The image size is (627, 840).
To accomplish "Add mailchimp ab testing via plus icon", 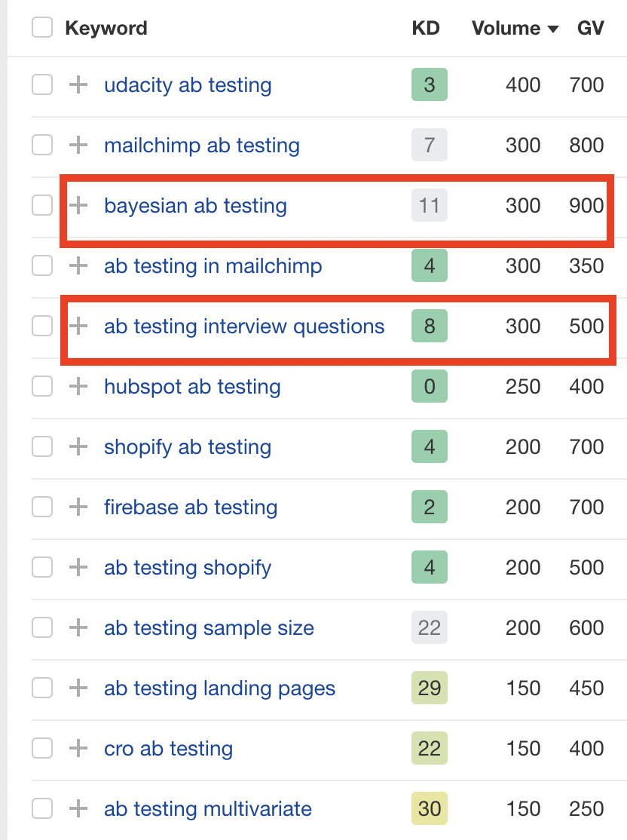I will point(78,145).
